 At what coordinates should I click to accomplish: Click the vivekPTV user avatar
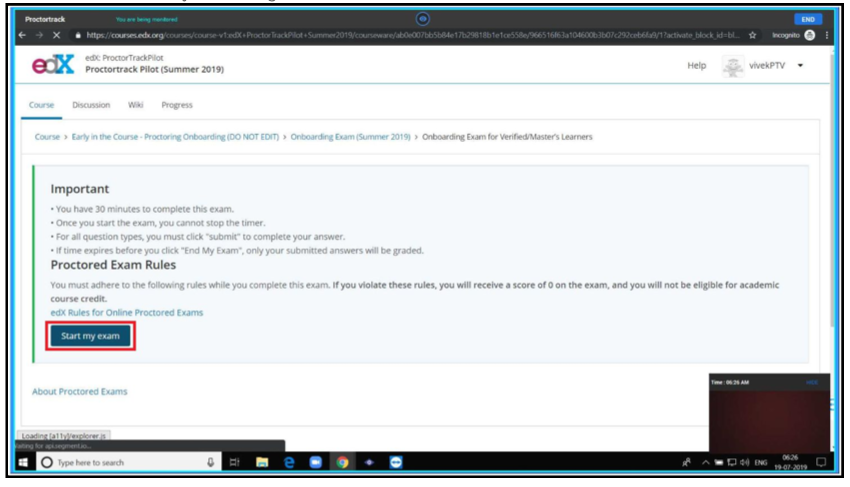732,66
